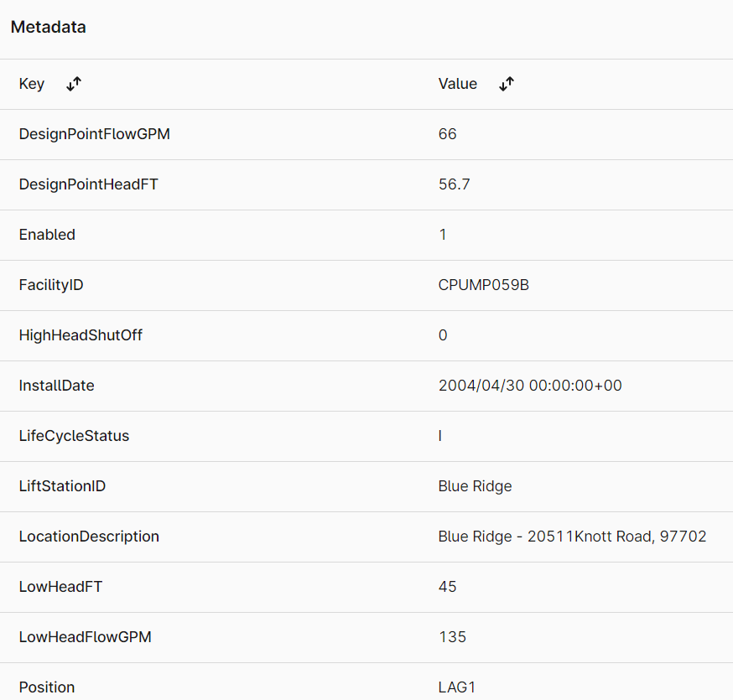Select the LifeCycleStatus key cell
The height and width of the screenshot is (700, 733).
[x=74, y=436]
